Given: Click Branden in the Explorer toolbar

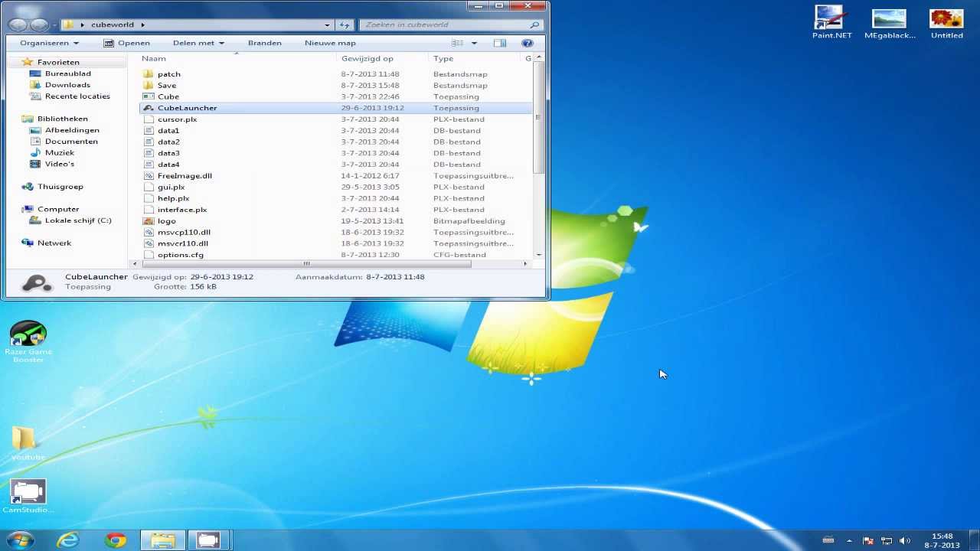Looking at the screenshot, I should [x=264, y=43].
